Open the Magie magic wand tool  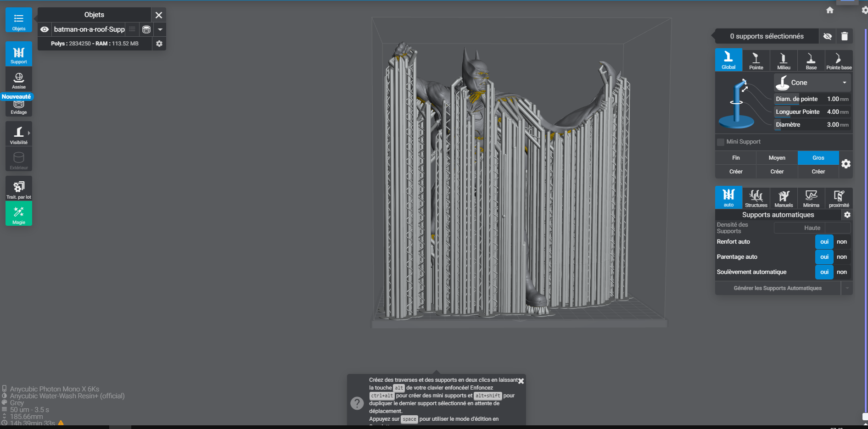[19, 214]
